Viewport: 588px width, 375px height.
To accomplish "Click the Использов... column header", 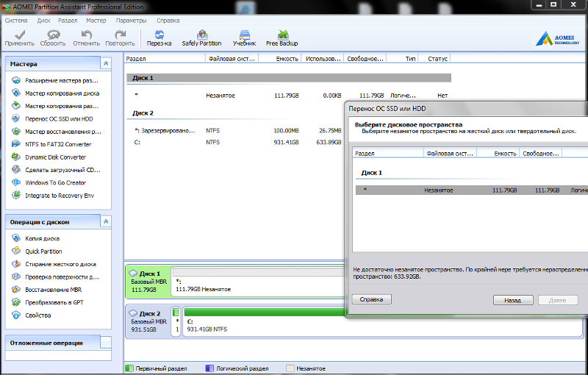I will click(x=323, y=59).
